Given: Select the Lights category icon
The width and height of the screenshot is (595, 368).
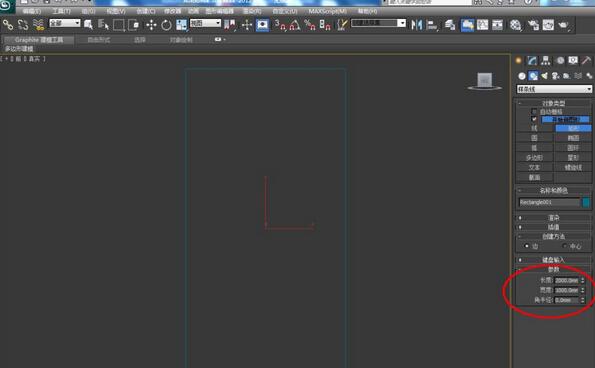Looking at the screenshot, I should pos(544,76).
